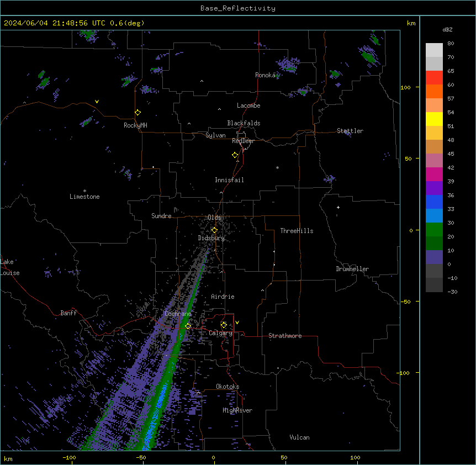
Task: Pick the violet 36-39 dBZ legend swatch
Action: coord(434,188)
